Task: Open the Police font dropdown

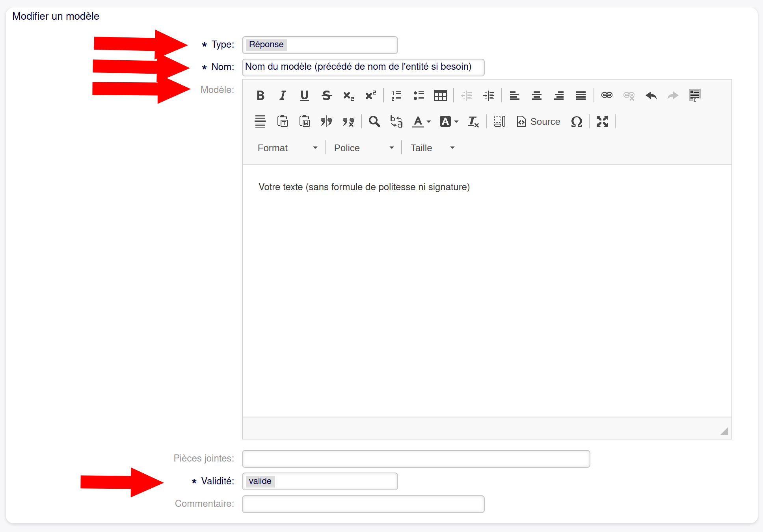Action: 363,148
